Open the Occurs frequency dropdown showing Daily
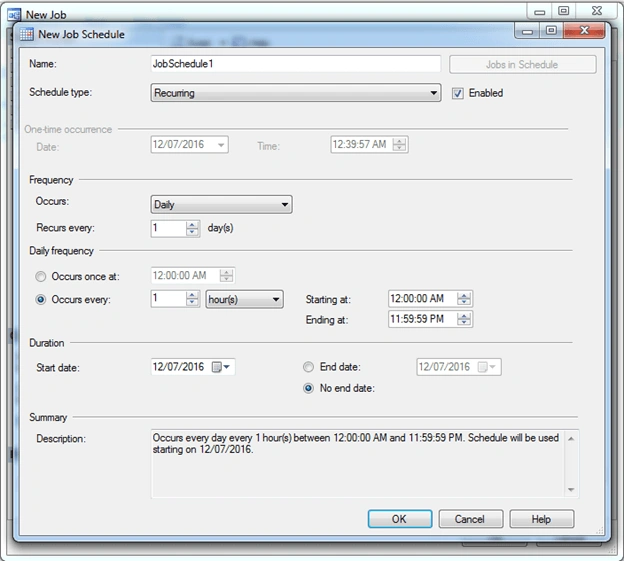Viewport: 624px width, 561px height. (221, 205)
